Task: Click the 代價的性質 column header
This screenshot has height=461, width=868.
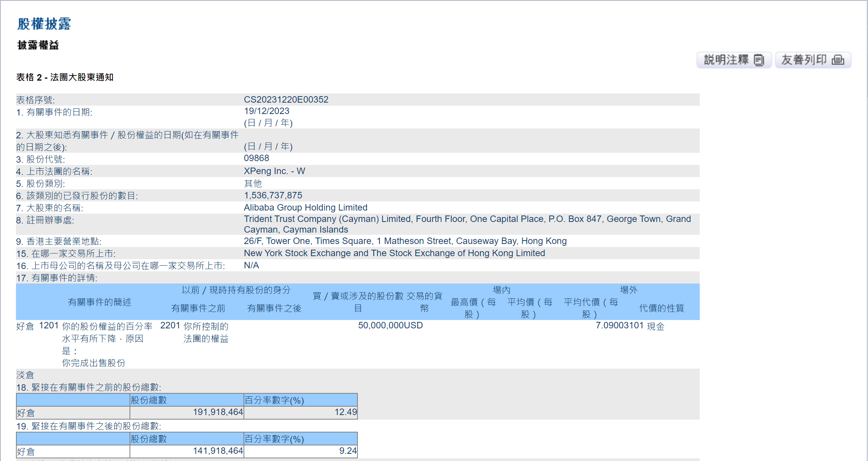Action: coord(661,308)
